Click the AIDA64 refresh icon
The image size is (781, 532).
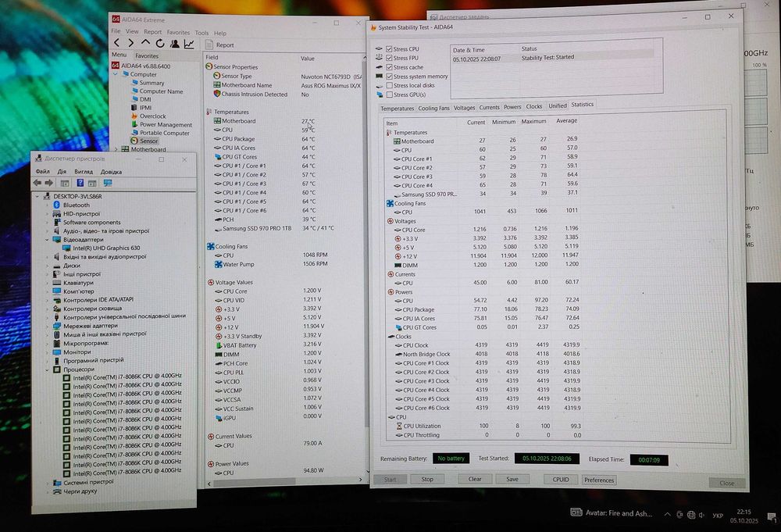click(x=160, y=44)
